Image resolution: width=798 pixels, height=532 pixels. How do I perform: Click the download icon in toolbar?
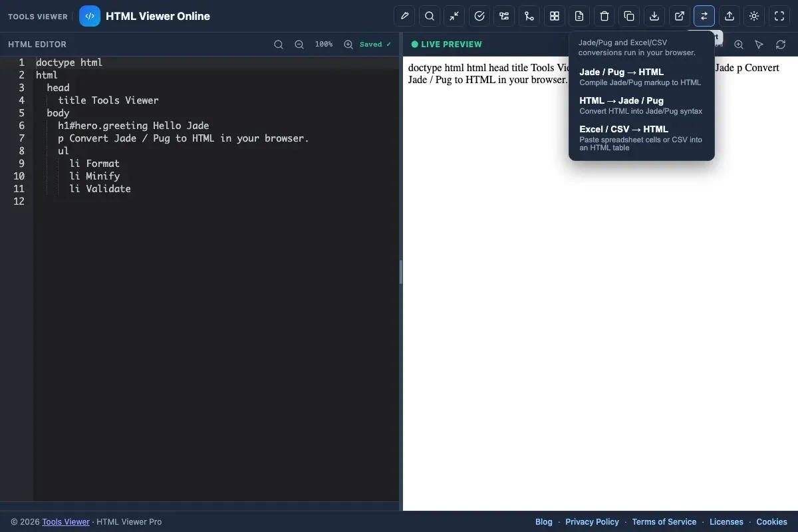[654, 16]
